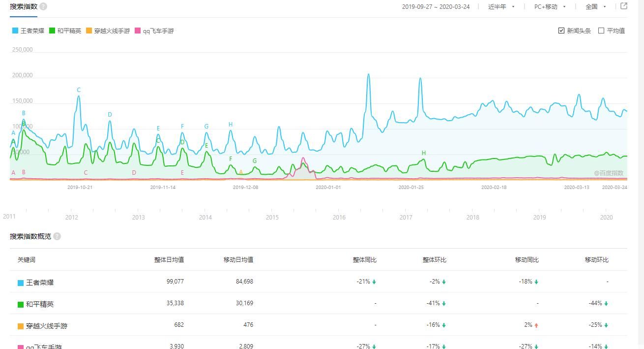This screenshot has height=349, width=644.
Task: Toggle 和平精英 series in chart legend
Action: [x=65, y=31]
